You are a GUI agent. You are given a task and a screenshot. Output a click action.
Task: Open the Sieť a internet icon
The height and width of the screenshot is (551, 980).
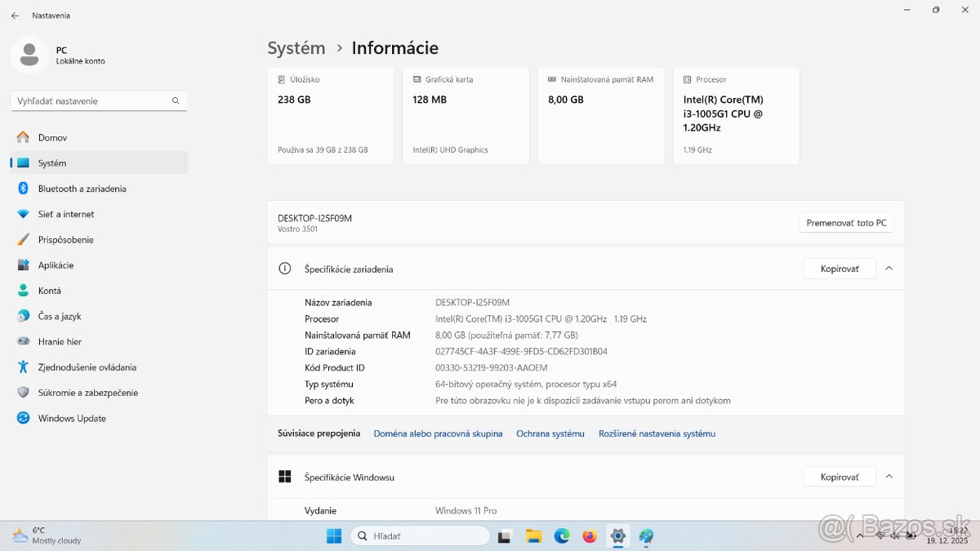coord(23,214)
